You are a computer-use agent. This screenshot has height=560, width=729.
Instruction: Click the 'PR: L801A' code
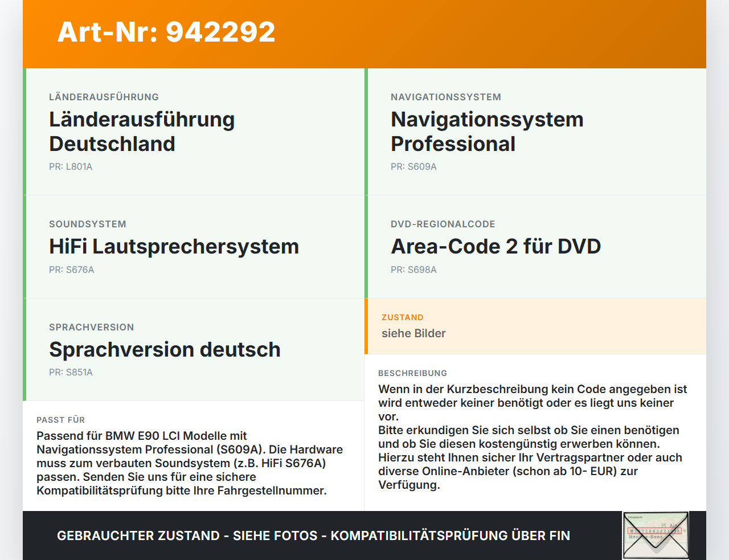tap(71, 167)
